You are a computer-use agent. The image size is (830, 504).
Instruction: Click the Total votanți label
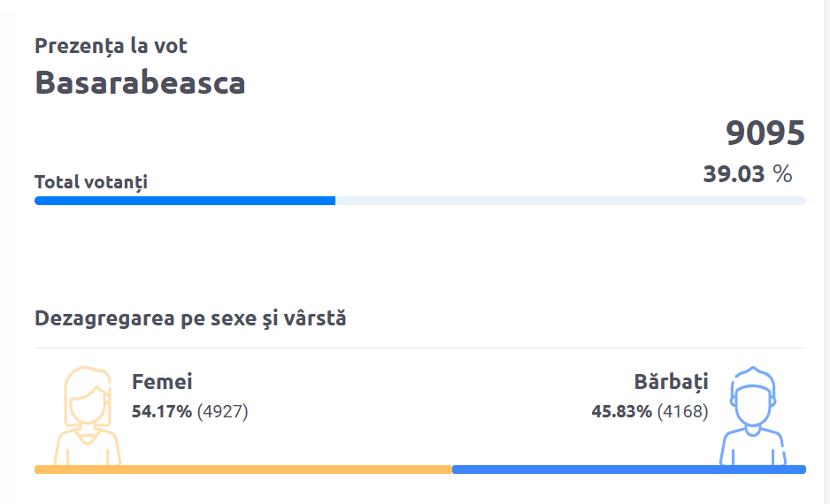90,182
